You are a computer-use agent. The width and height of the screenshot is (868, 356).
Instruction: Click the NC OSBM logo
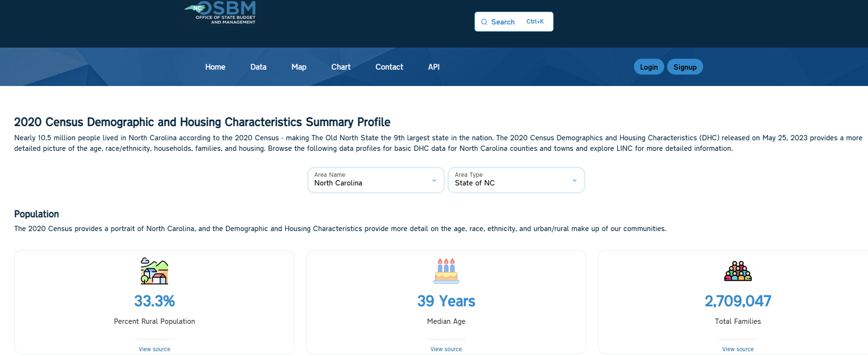pyautogui.click(x=221, y=12)
